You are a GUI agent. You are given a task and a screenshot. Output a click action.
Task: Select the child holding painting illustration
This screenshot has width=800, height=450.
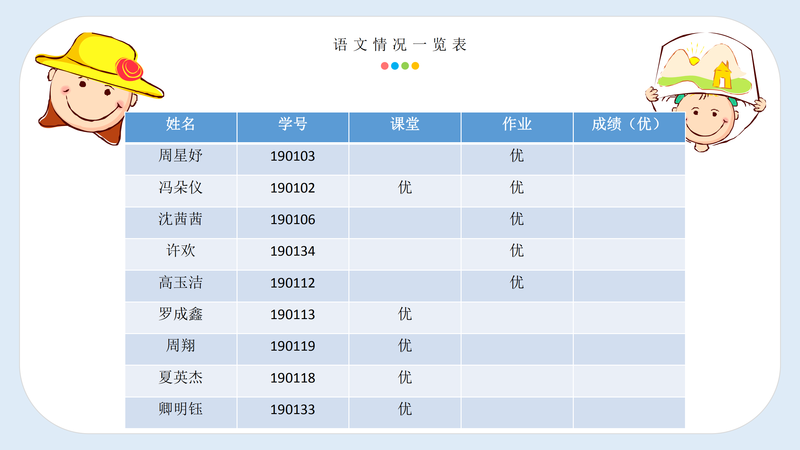point(707,92)
